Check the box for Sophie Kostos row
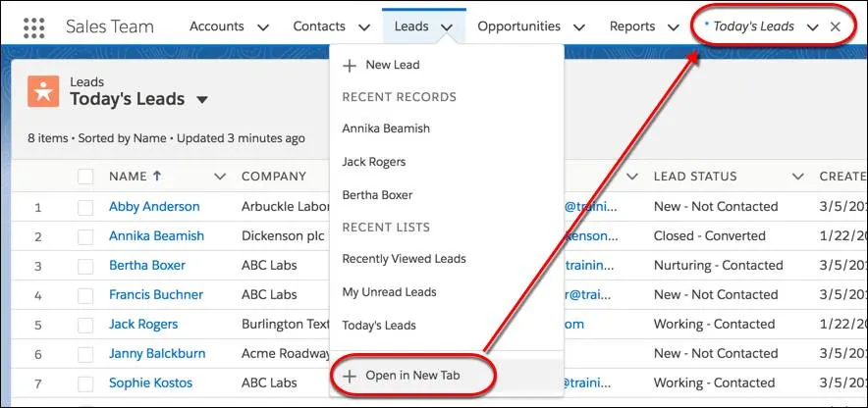Viewport: 868px width, 408px height. point(85,383)
